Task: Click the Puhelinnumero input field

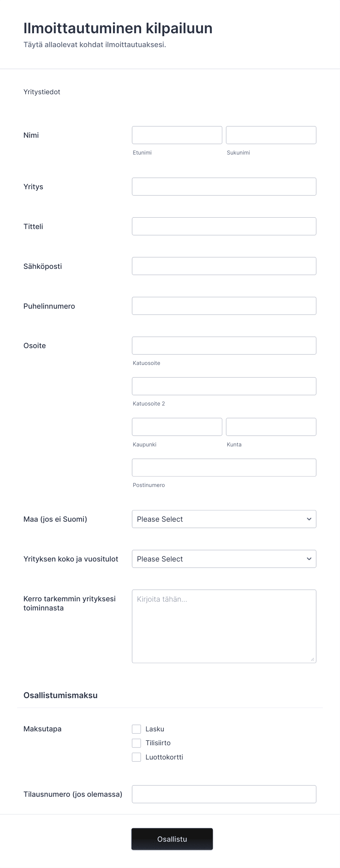Action: point(224,306)
